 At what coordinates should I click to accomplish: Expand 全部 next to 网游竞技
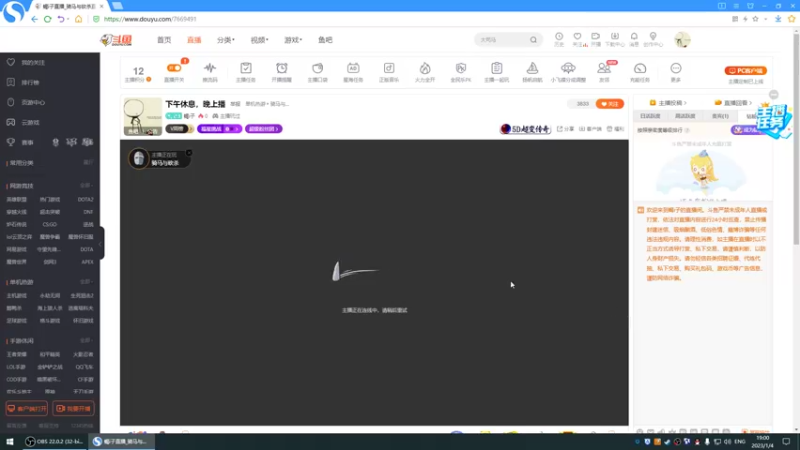click(86, 186)
